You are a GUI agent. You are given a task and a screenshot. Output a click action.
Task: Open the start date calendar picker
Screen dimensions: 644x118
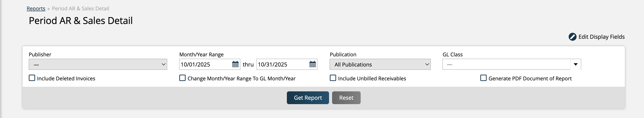[235, 64]
